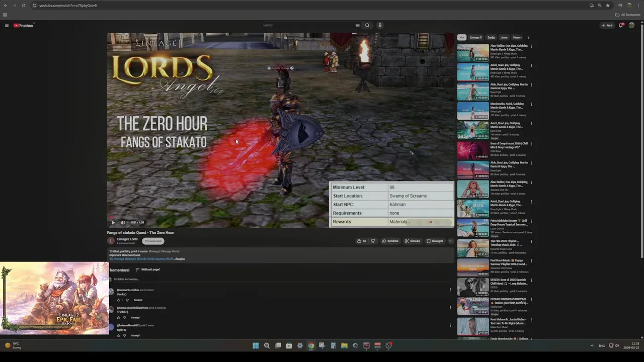644x362 pixels.
Task: Dislike the first comment ending in thanks
Action: pyautogui.click(x=127, y=300)
